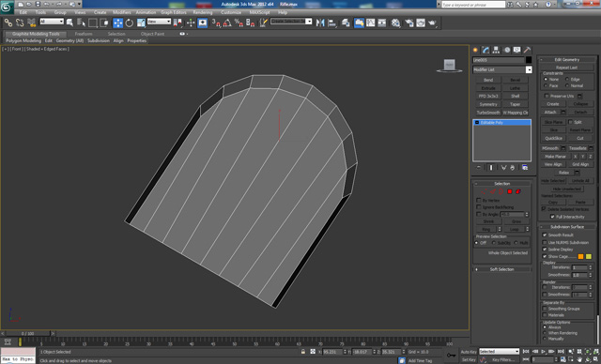Open the Render Setup icon
This screenshot has width=601, height=364.
409,23
